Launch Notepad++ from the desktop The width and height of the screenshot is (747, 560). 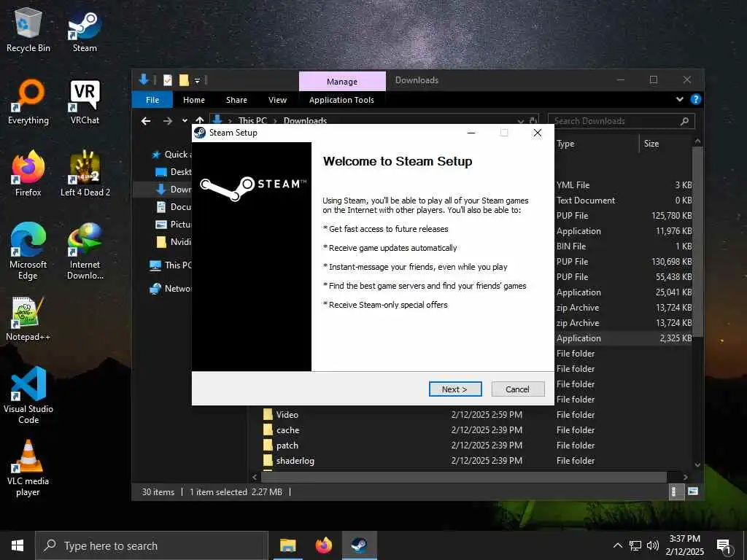click(28, 319)
